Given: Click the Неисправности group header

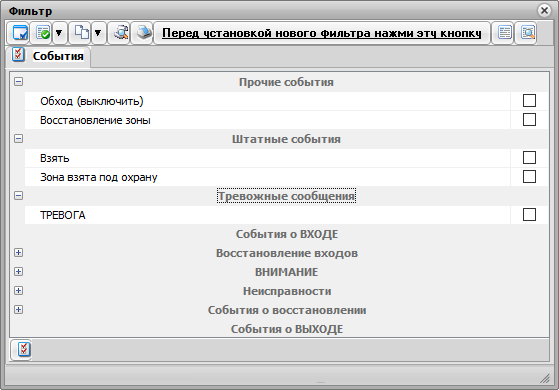Looking at the screenshot, I should 287,291.
